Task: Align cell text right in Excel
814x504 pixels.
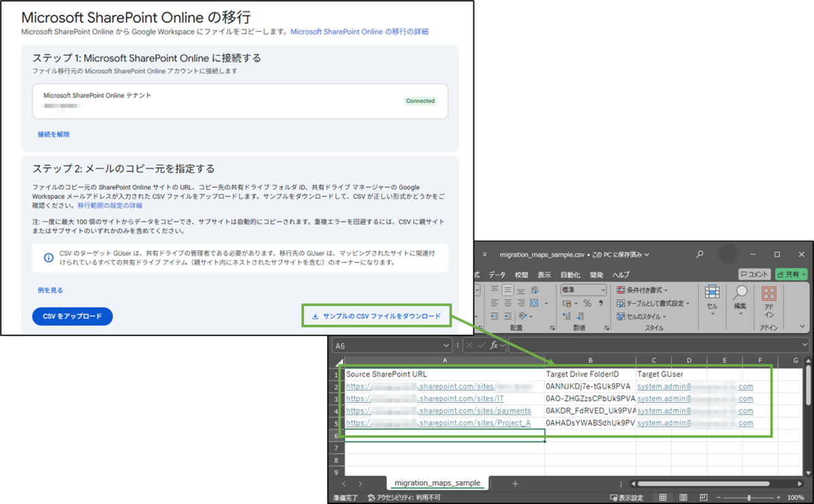Action: (521, 303)
